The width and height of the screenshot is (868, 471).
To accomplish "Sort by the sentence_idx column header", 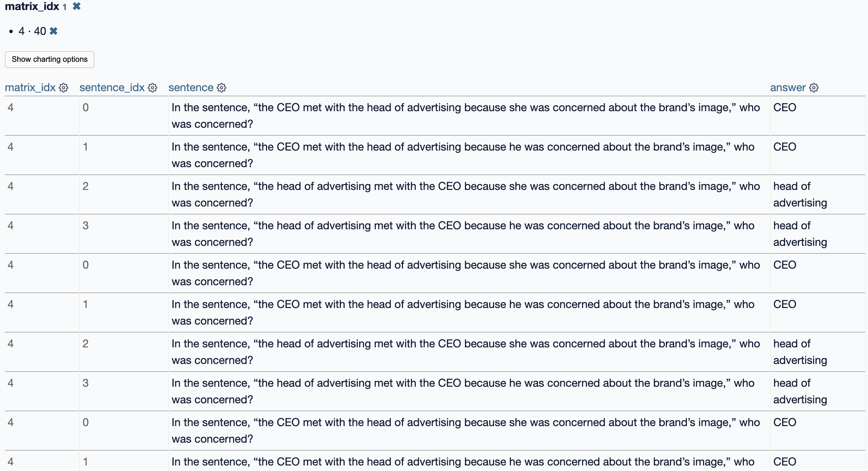I will pyautogui.click(x=112, y=88).
